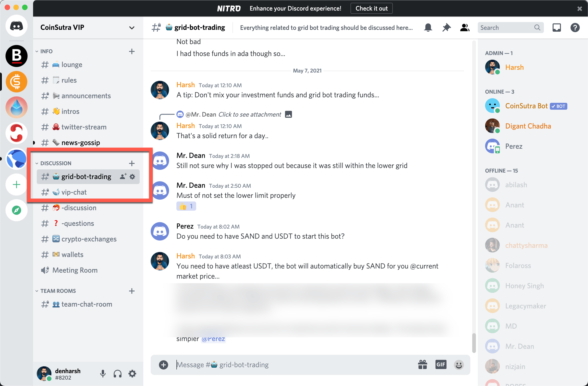This screenshot has height=386, width=588.
Task: Open the inbox icon in header
Action: point(556,27)
